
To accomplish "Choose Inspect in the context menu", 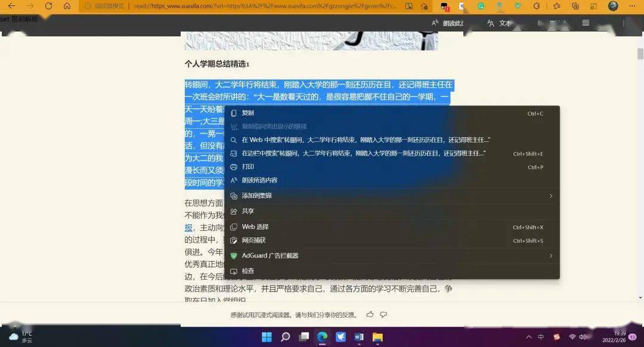I will [392, 271].
